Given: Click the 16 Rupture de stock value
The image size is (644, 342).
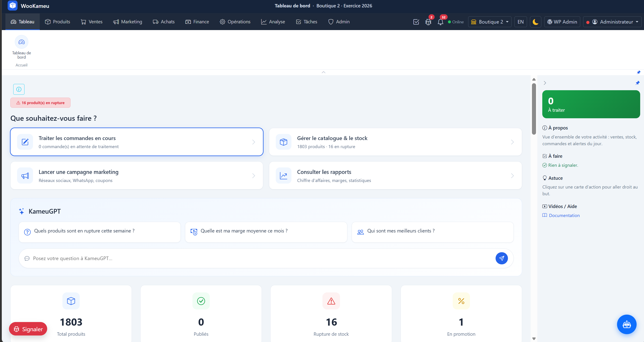Looking at the screenshot, I should click(331, 322).
